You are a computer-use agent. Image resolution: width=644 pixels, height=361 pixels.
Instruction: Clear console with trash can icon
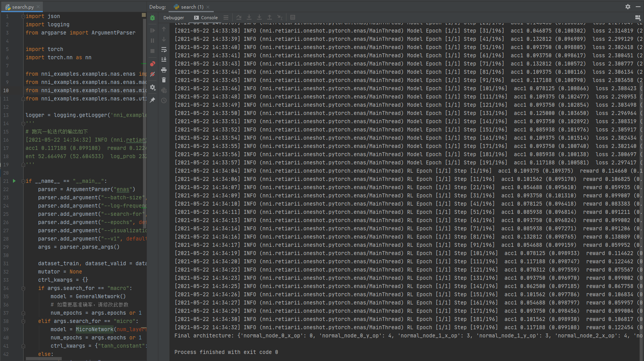(164, 80)
